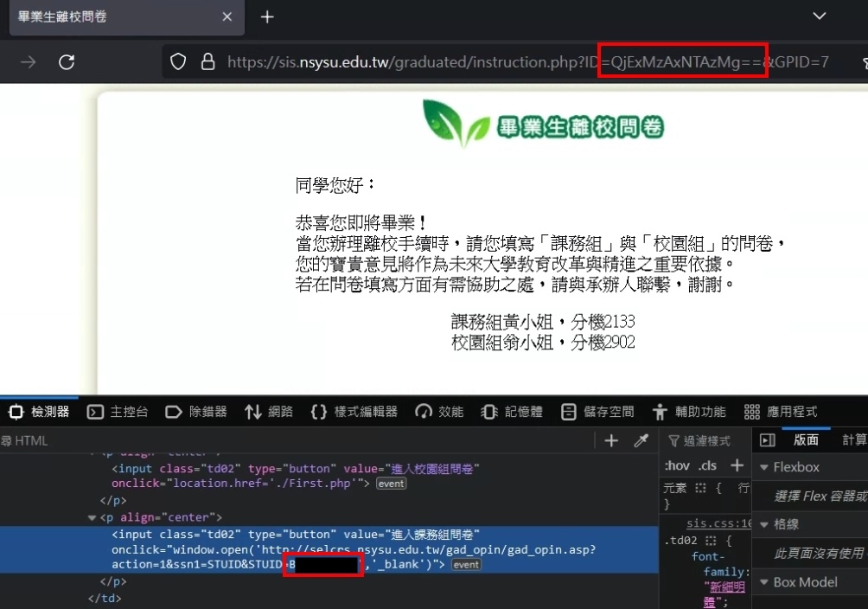Click the 校園組翁小姐，分機2902 contact line

click(543, 343)
